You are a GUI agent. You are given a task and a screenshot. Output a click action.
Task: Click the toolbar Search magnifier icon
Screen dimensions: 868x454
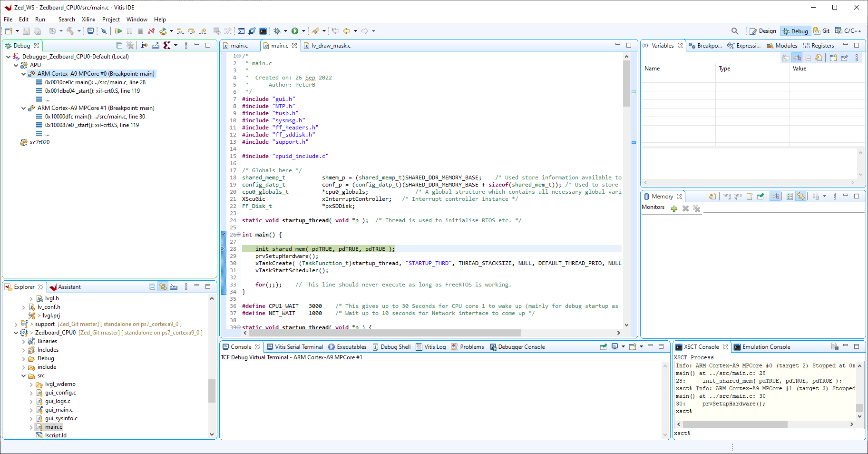pos(735,31)
